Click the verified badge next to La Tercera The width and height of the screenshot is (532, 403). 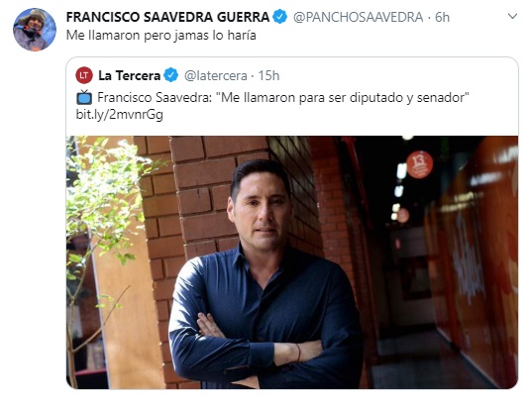pyautogui.click(x=171, y=75)
